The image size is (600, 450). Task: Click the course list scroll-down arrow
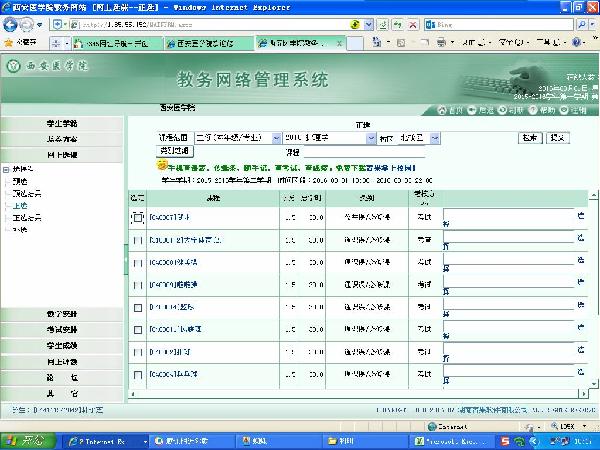(593, 383)
